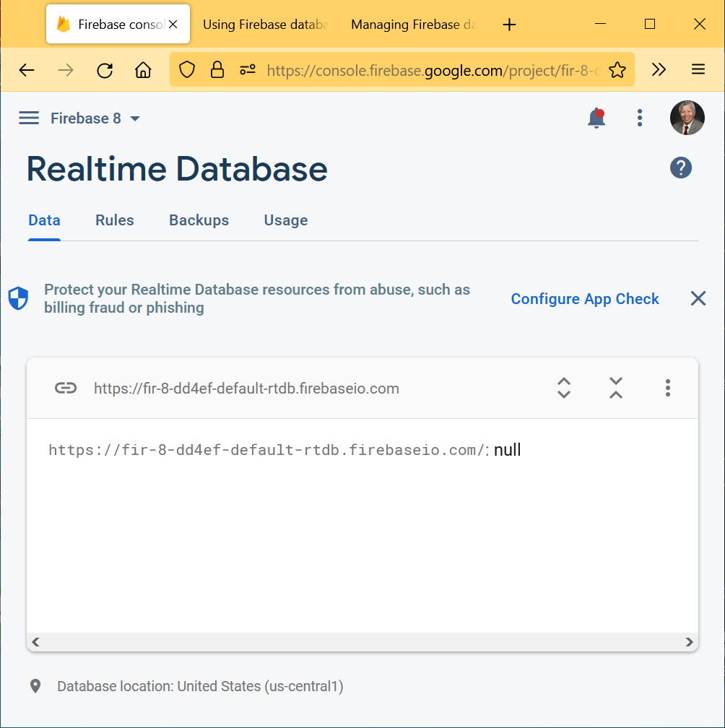Click the Configure App Check link
Image resolution: width=725 pixels, height=728 pixels.
click(x=584, y=299)
